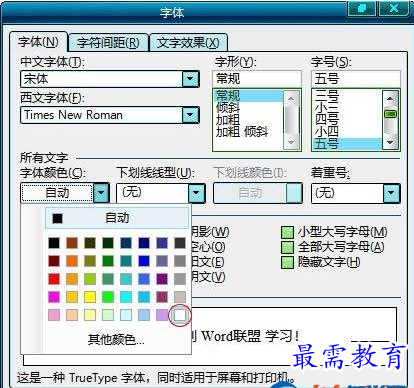Pick the bright green color swatch
This screenshot has height=388, width=414.
(x=108, y=297)
